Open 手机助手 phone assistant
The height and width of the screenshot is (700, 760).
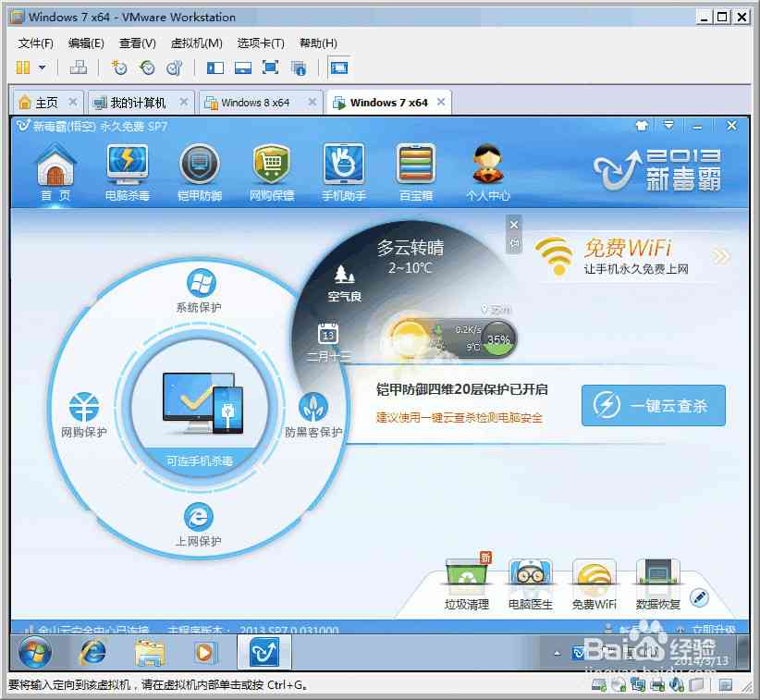coord(344,172)
